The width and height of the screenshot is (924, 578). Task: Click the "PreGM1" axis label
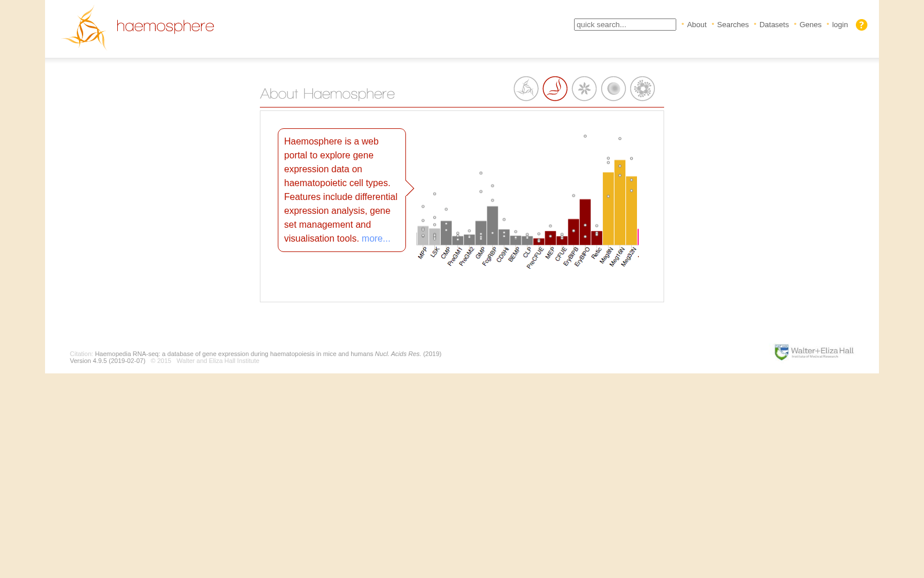click(x=455, y=257)
